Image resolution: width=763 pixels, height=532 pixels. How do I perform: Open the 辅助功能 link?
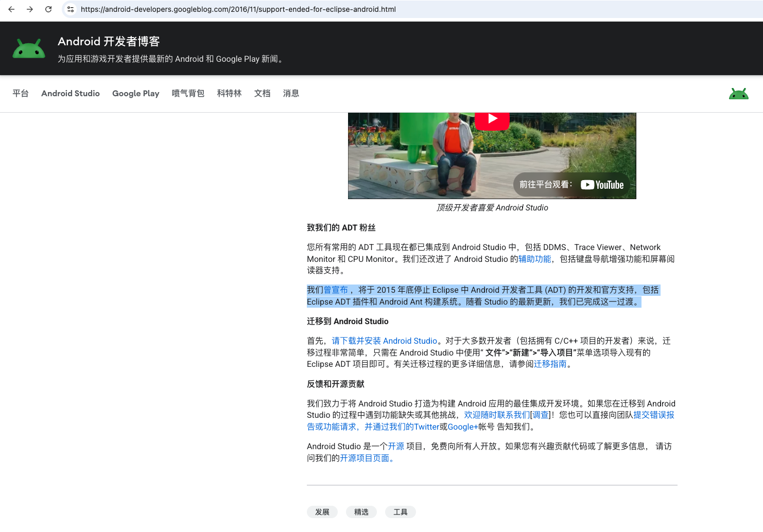534,259
